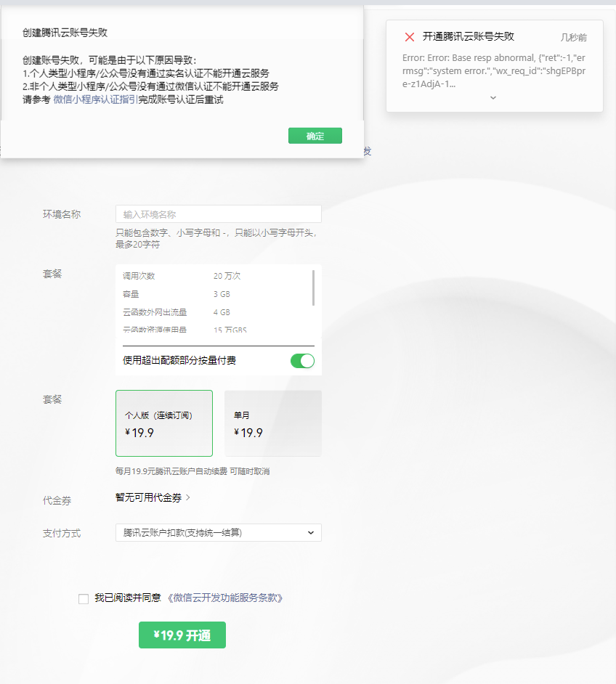Click the red X error icon in notification
616x684 pixels.
point(409,37)
